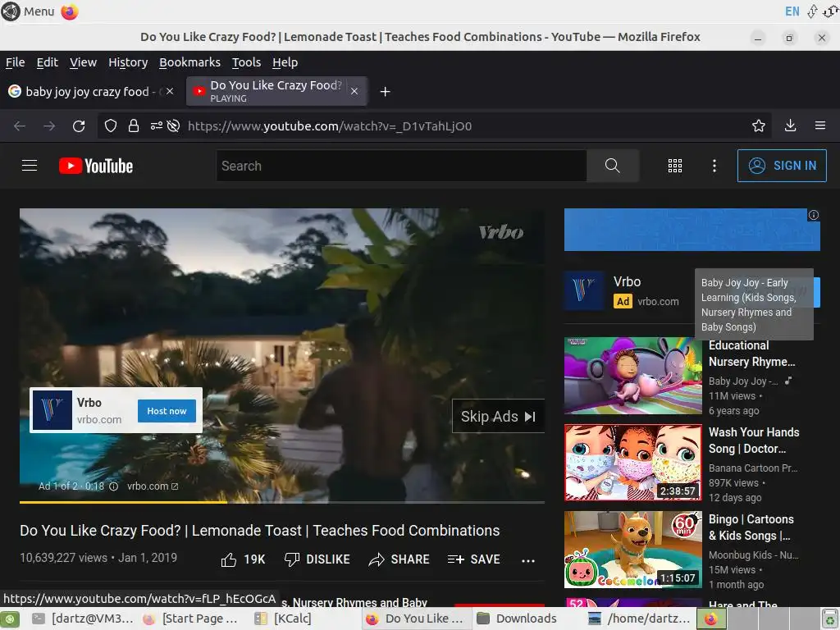This screenshot has height=630, width=840.
Task: Close the Do You Like Crazy Food tab
Action: click(354, 92)
